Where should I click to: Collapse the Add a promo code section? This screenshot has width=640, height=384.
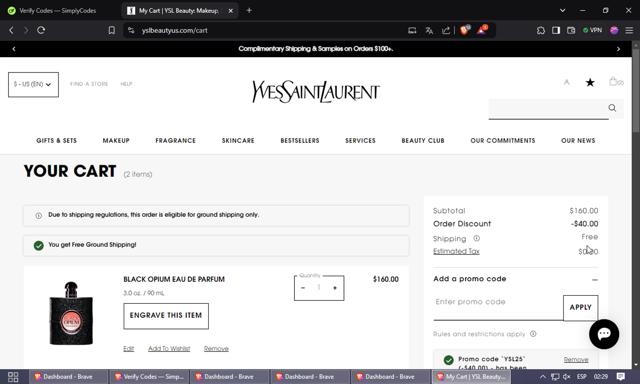595,280
